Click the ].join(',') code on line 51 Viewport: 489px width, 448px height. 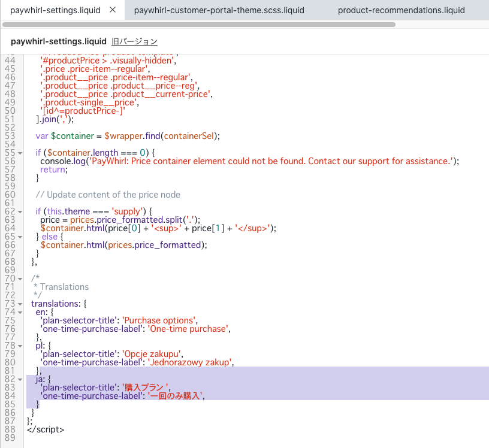[55, 119]
